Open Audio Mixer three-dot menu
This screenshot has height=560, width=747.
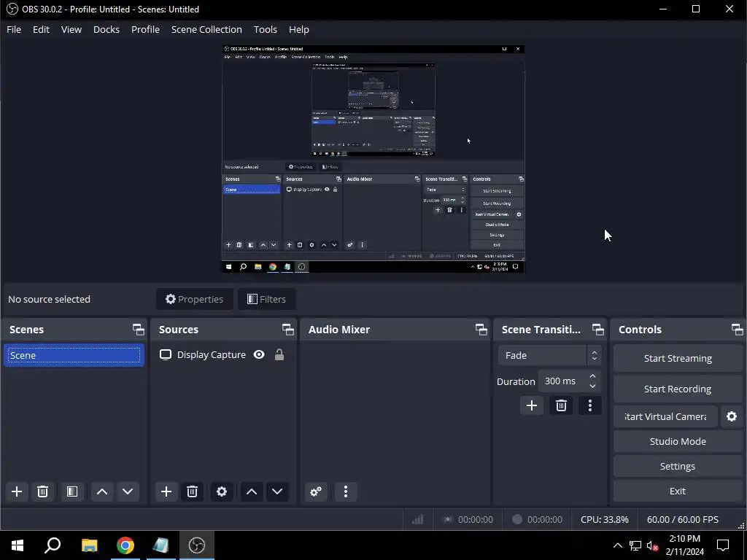tap(346, 491)
